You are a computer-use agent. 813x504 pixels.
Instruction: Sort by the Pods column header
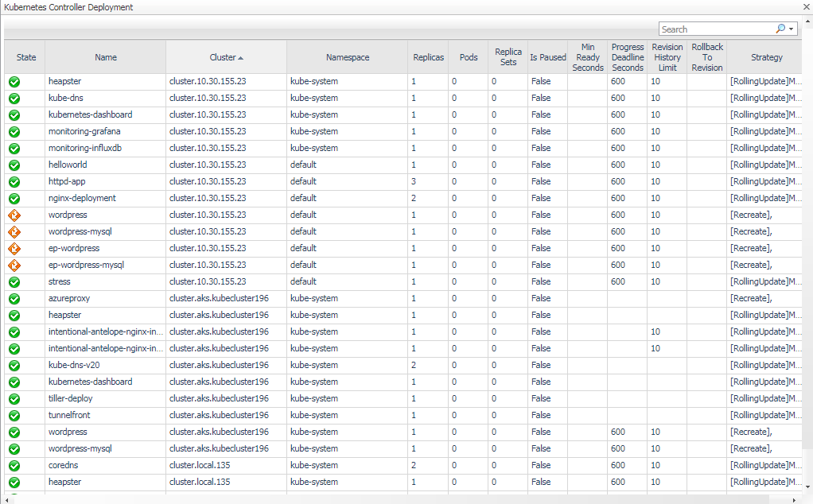(x=469, y=57)
